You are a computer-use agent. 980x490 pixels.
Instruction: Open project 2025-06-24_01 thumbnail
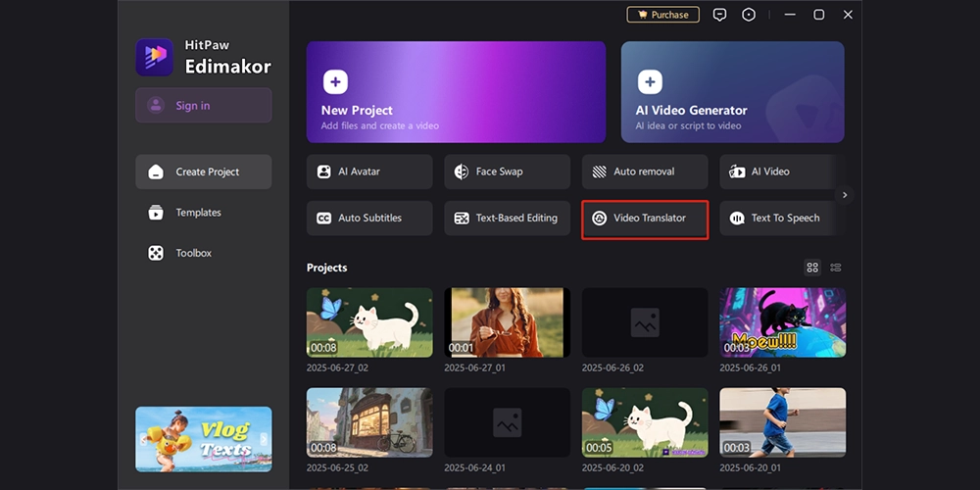point(507,422)
